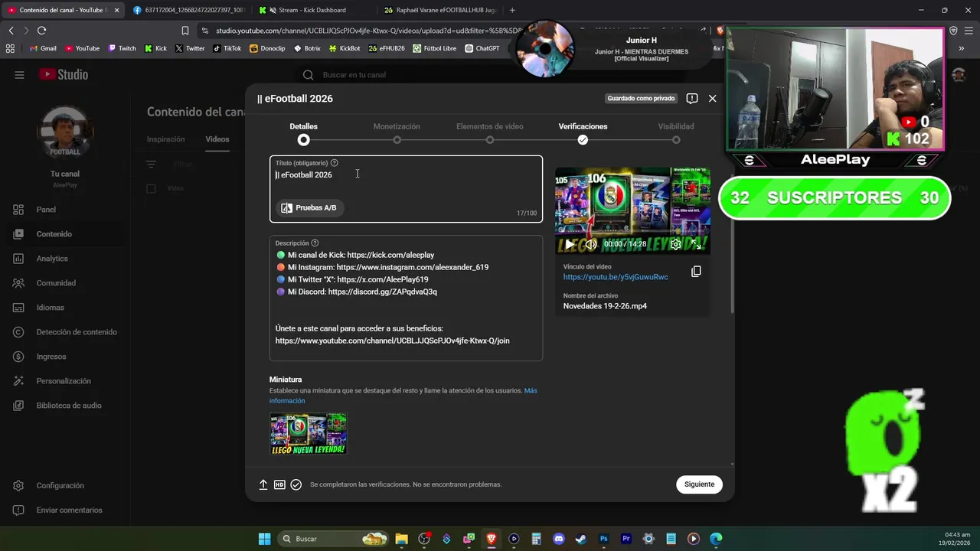The height and width of the screenshot is (551, 980).
Task: Click the Pruebas A/B button
Action: [309, 208]
